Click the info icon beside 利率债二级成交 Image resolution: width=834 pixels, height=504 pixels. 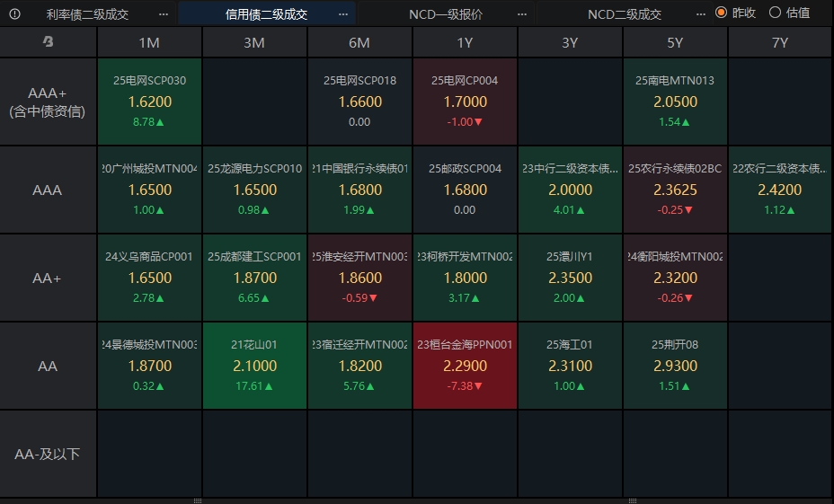point(14,13)
